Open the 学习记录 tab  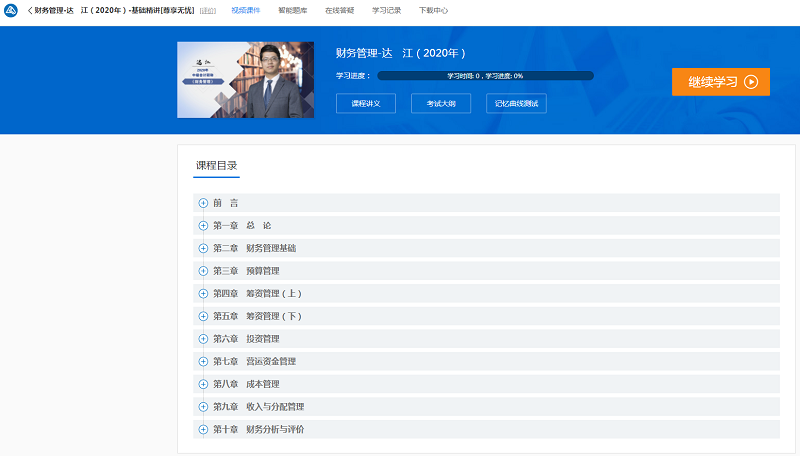click(x=386, y=10)
